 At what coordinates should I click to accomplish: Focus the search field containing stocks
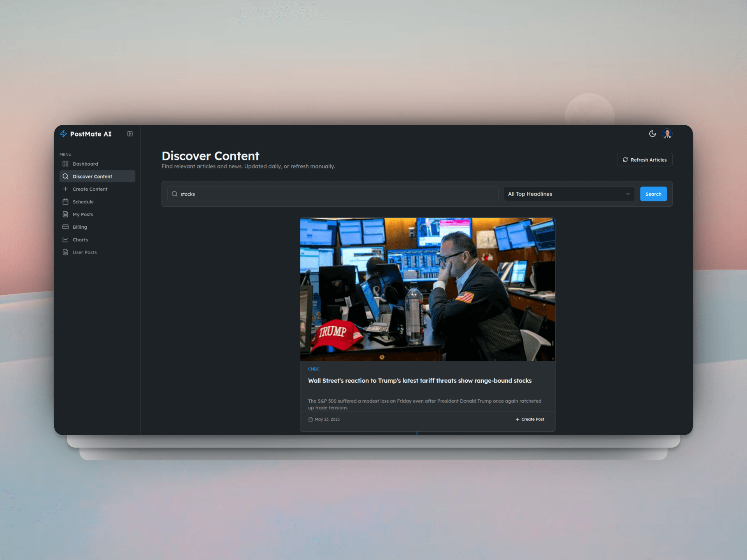[x=333, y=194]
